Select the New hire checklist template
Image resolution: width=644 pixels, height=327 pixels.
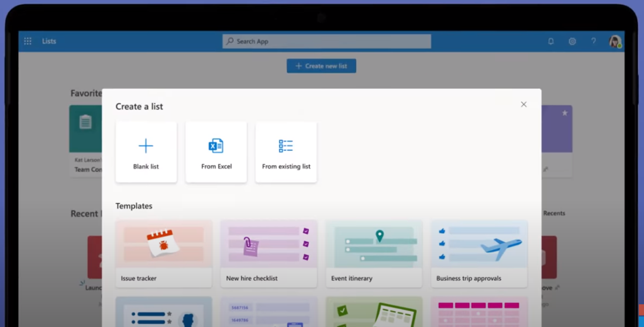pyautogui.click(x=269, y=253)
